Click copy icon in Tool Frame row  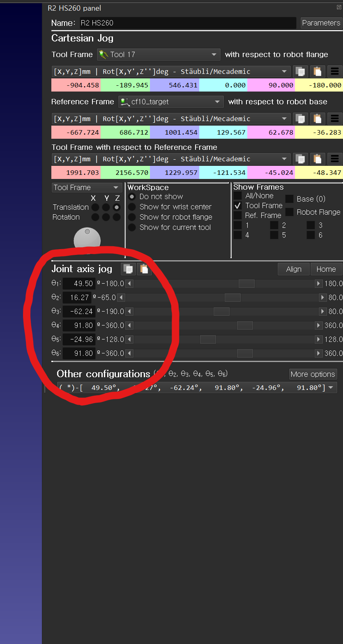tap(300, 71)
